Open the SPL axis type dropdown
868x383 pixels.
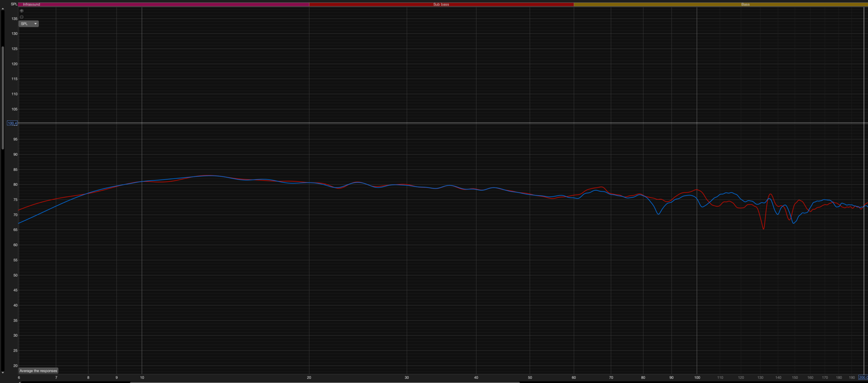(x=29, y=24)
